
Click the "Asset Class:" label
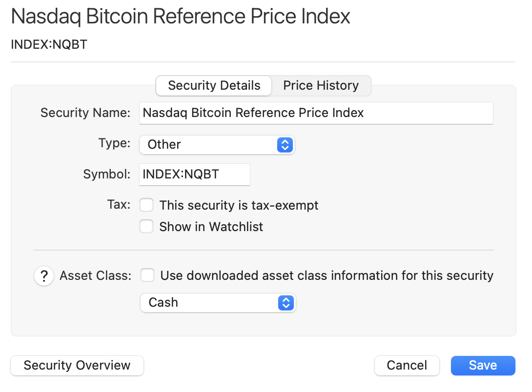96,276
